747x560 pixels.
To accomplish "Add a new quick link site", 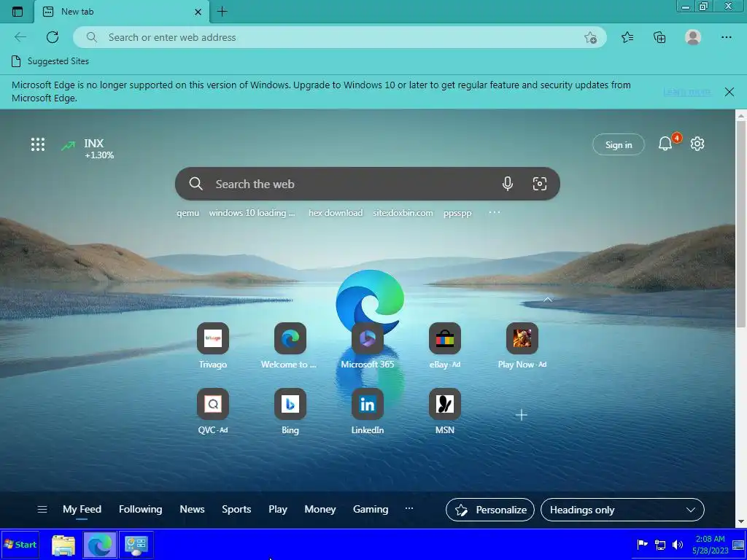I will [x=521, y=415].
